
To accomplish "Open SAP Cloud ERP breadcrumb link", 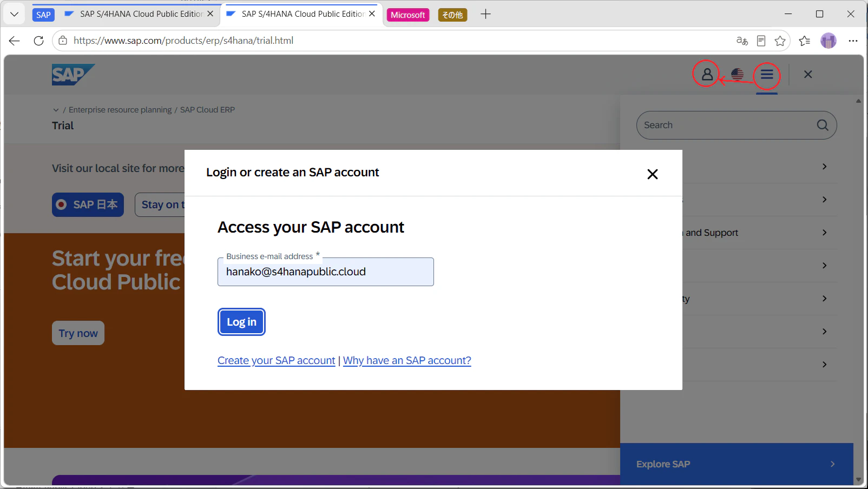I will [207, 110].
